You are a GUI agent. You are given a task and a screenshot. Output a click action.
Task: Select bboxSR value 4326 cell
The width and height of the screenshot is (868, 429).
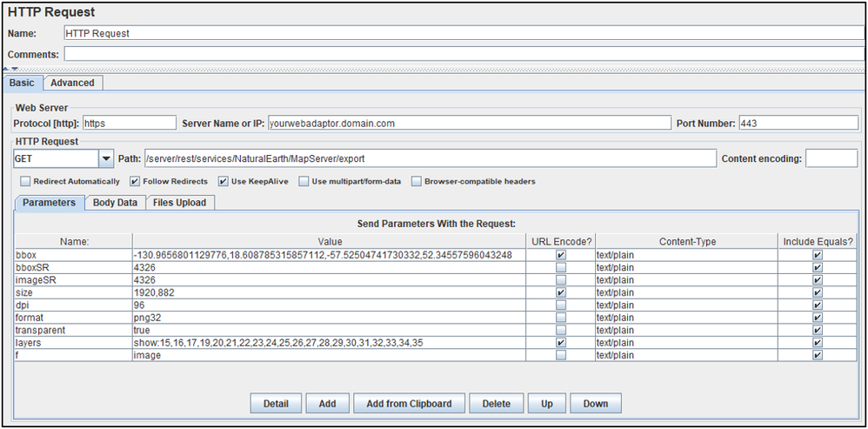pyautogui.click(x=329, y=267)
